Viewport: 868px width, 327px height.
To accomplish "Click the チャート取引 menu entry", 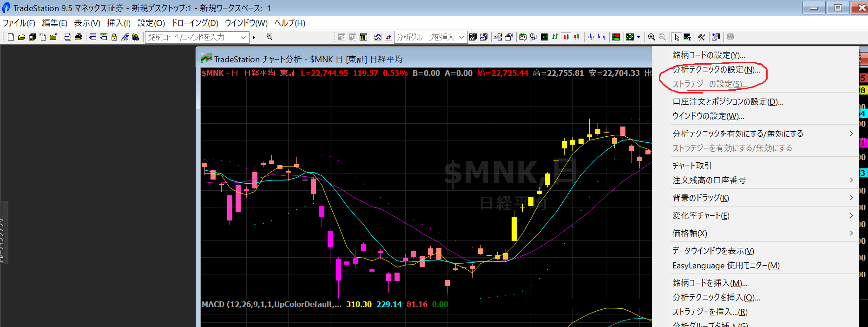I will tap(755, 166).
